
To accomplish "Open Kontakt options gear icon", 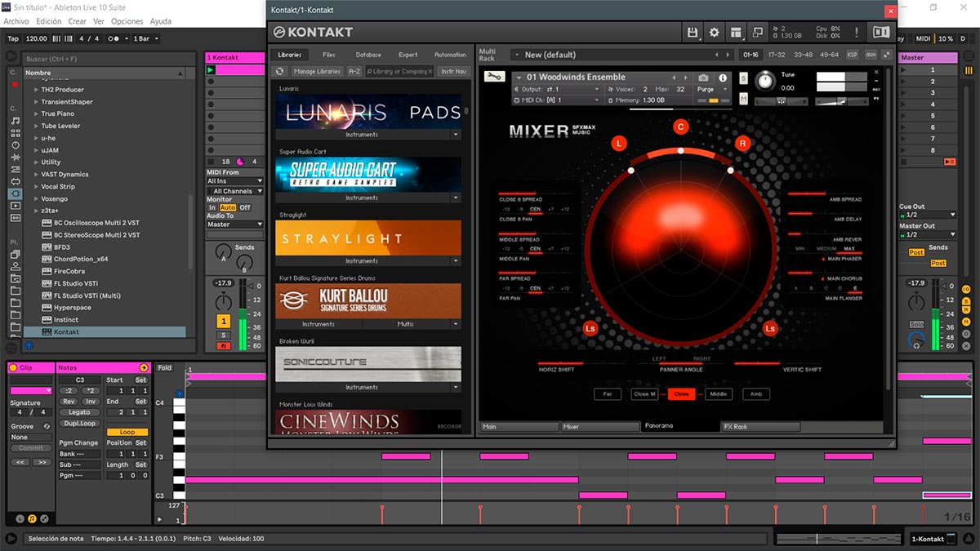I will pos(715,33).
